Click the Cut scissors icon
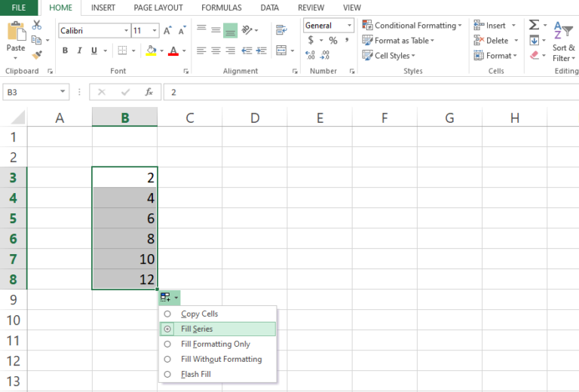The image size is (579, 392). pyautogui.click(x=36, y=25)
